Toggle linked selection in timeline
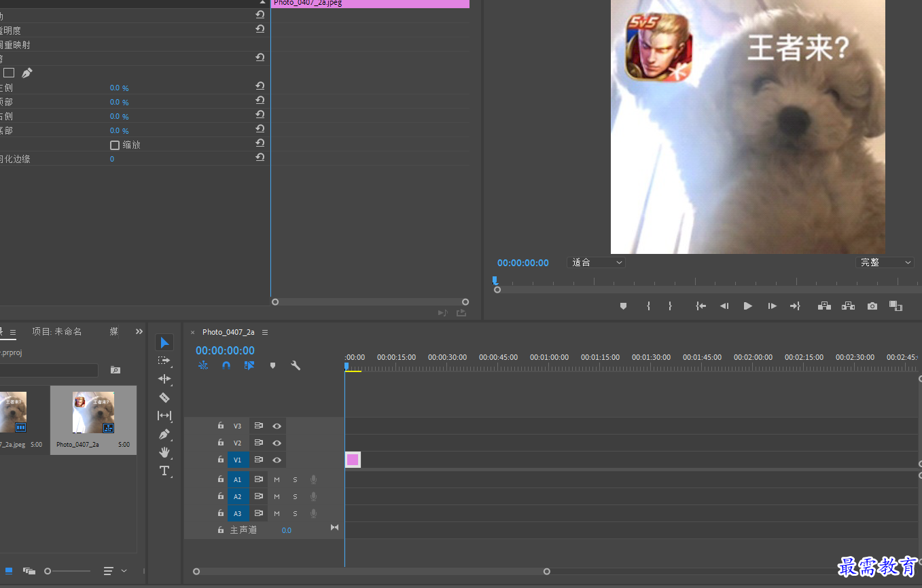Image resolution: width=922 pixels, height=588 pixels. (x=249, y=365)
